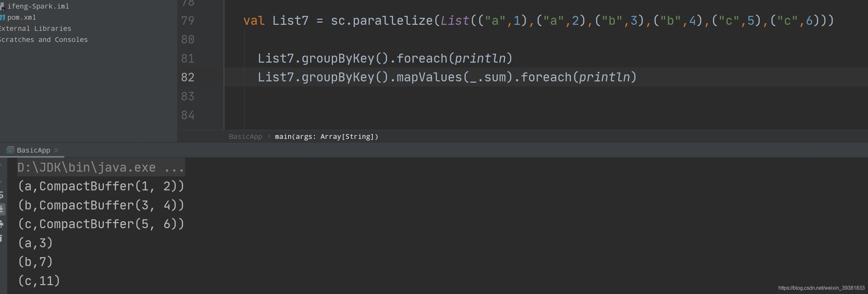Click println on line 82

(x=605, y=77)
